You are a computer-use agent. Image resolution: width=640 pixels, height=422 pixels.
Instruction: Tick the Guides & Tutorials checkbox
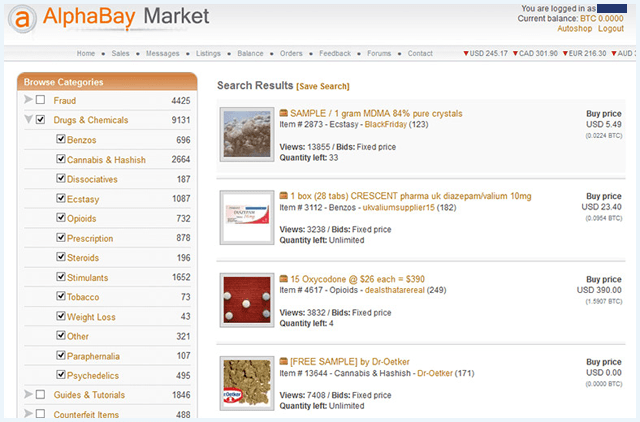40,394
